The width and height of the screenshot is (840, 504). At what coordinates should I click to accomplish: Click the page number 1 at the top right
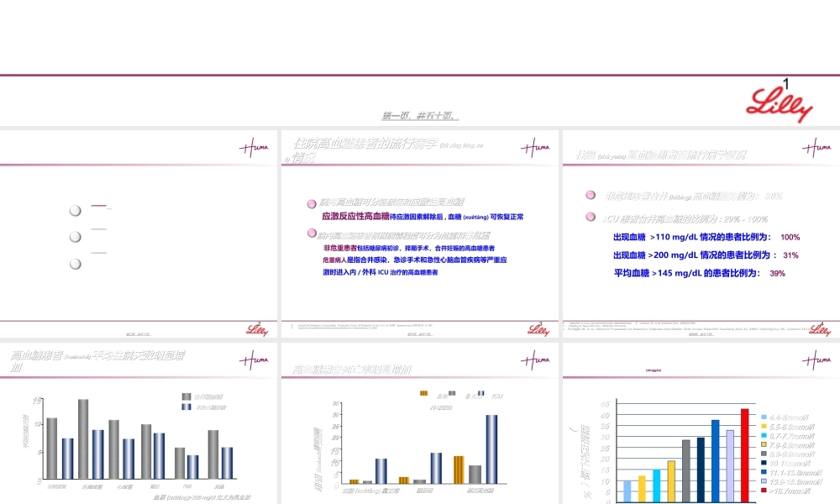click(x=786, y=83)
